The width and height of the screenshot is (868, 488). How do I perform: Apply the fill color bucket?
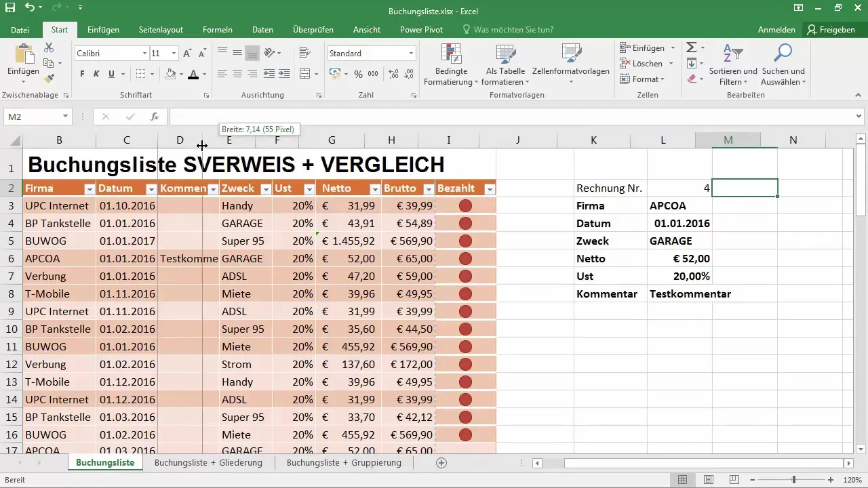point(171,74)
